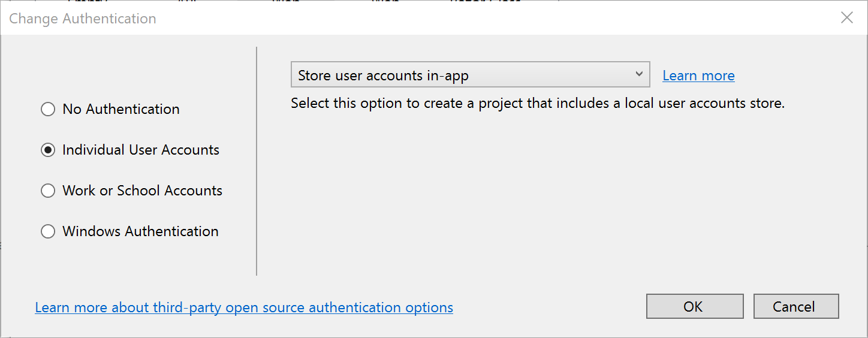Dismiss dialog with the Cancel button
868x338 pixels.
(x=795, y=306)
